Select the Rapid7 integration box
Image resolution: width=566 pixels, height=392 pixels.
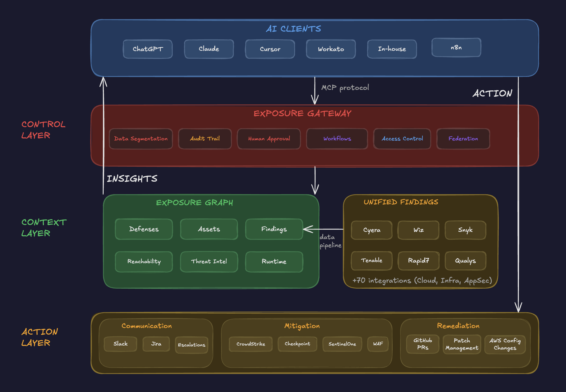click(x=418, y=261)
